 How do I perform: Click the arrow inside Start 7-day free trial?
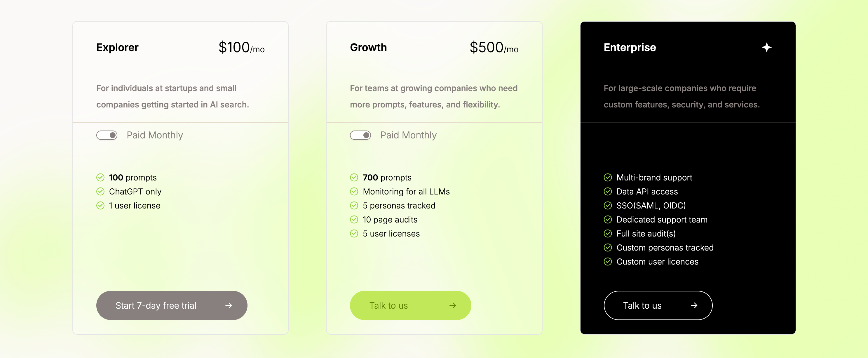point(229,305)
